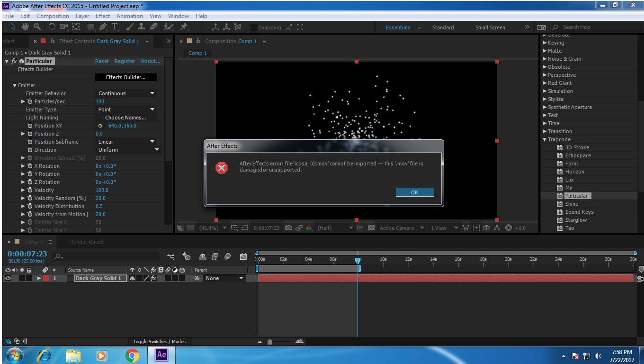Enable Motion Blur for timeline
This screenshot has width=644, height=364.
pyautogui.click(x=227, y=256)
